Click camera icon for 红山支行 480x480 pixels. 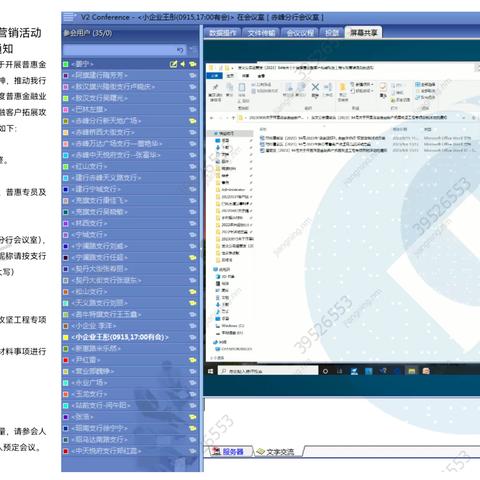click(x=193, y=166)
